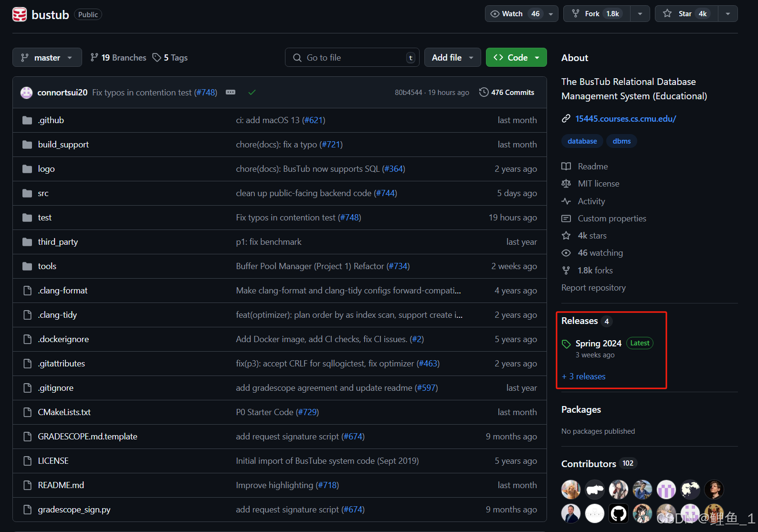
Task: Click the file icon beside README.md
Action: pos(27,485)
